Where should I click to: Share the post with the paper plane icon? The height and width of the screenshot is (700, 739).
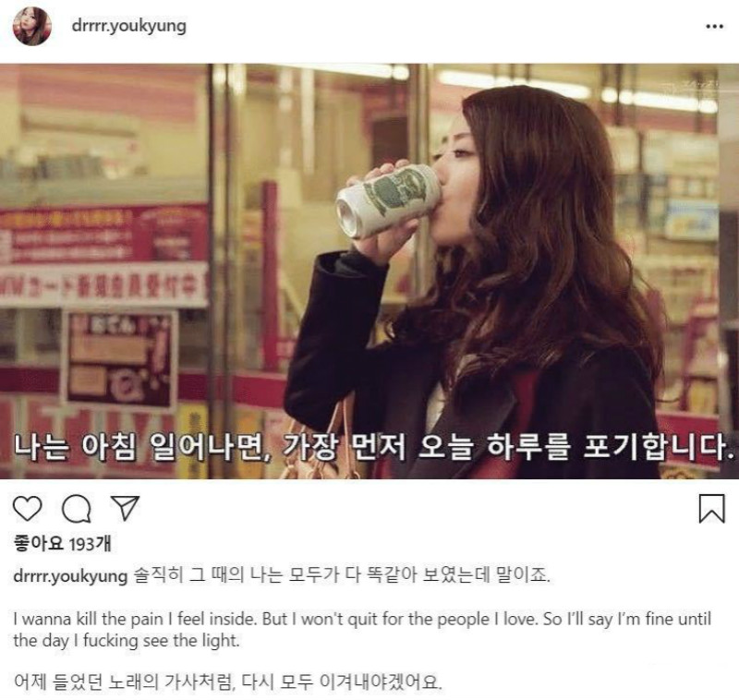pos(125,508)
